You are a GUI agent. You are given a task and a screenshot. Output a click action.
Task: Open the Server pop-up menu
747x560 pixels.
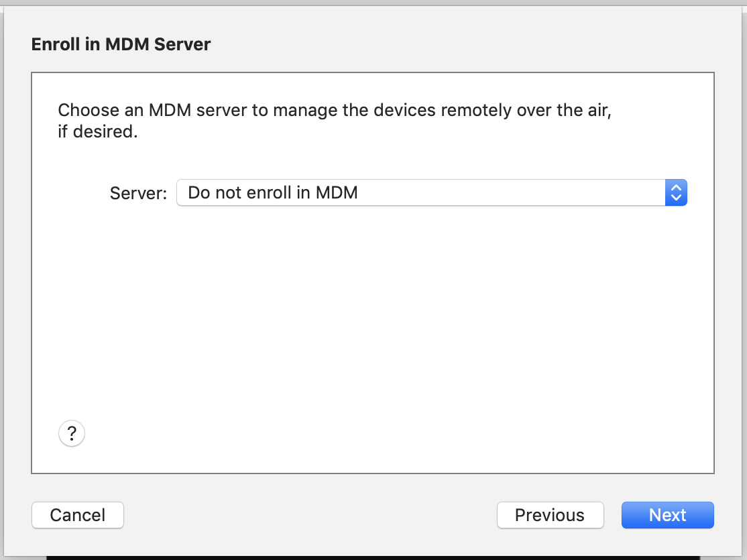coord(431,193)
